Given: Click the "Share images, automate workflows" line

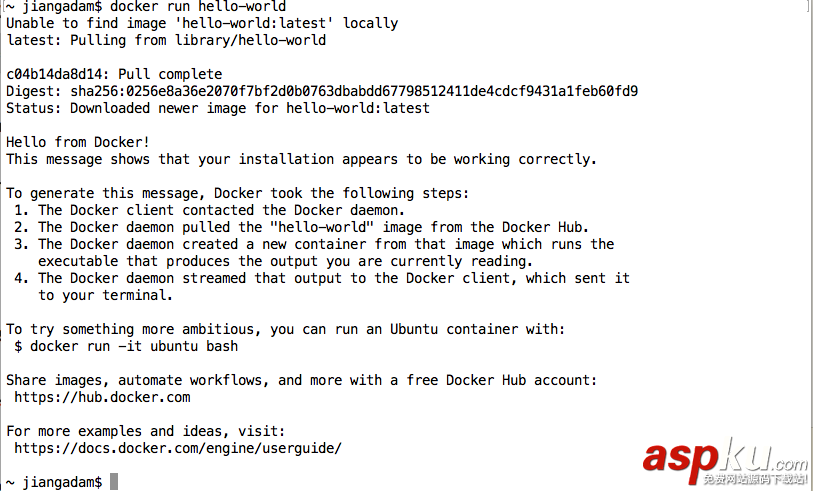Looking at the screenshot, I should pos(301,380).
